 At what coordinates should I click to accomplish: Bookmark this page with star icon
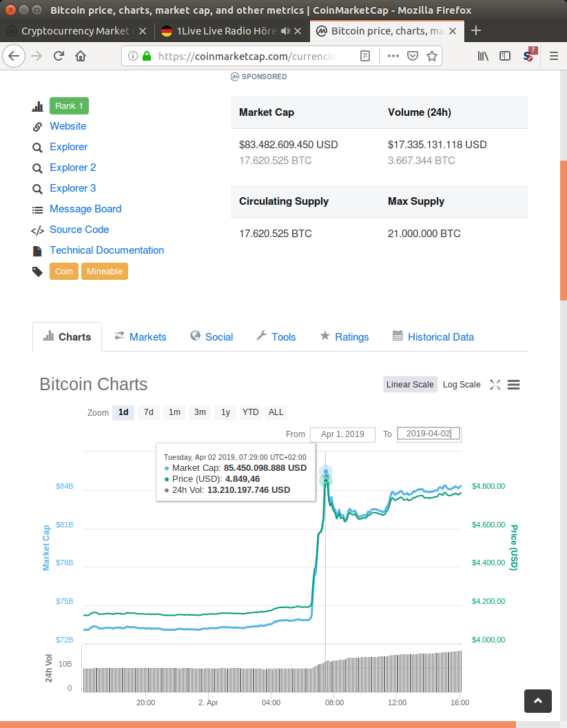432,57
